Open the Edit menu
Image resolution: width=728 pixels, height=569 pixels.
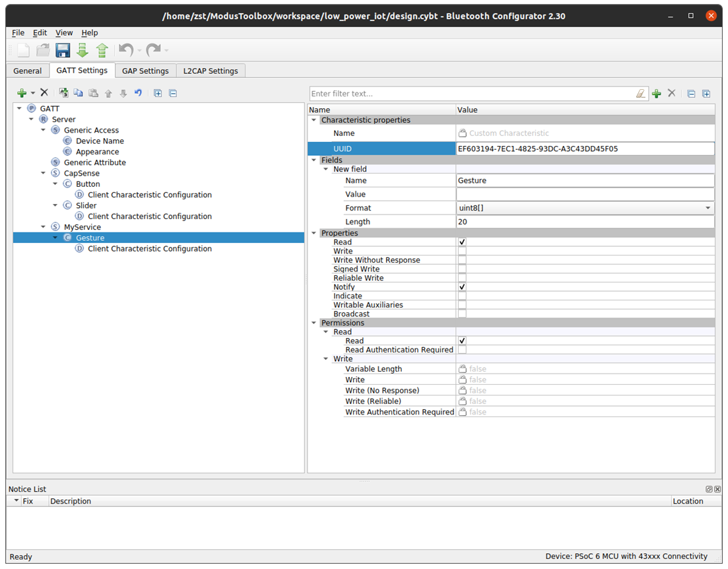(40, 32)
